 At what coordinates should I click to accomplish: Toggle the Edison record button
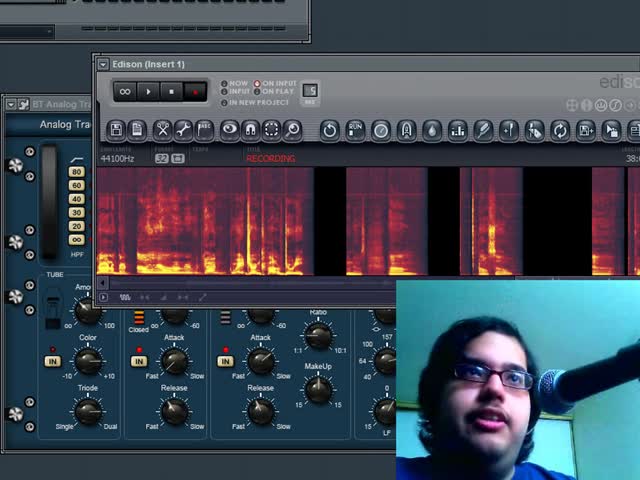195,91
